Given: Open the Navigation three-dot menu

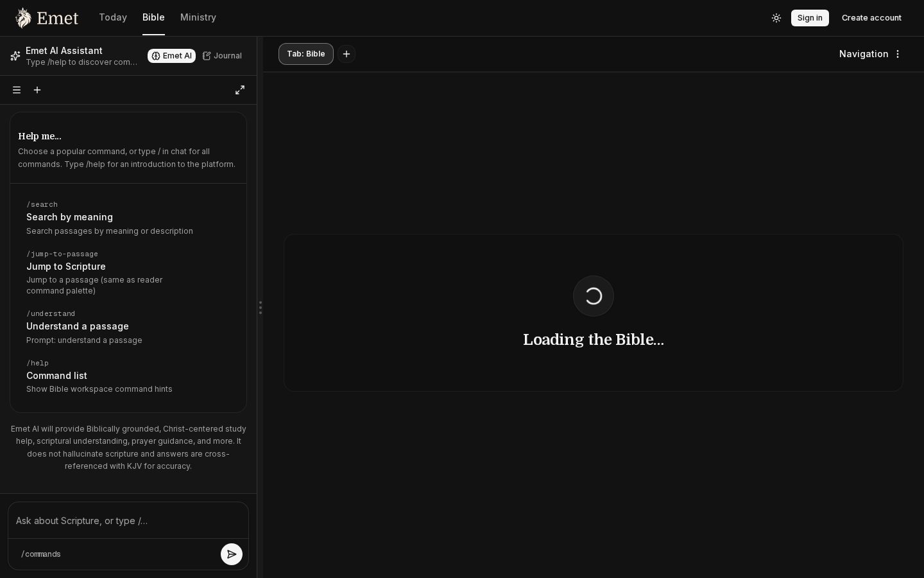Looking at the screenshot, I should click(898, 54).
